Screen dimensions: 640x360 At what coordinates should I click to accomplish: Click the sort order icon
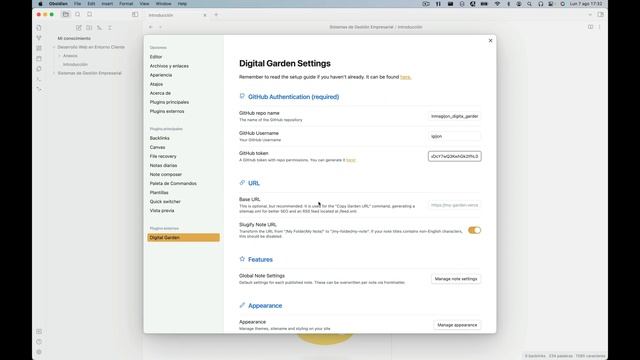pos(99,28)
